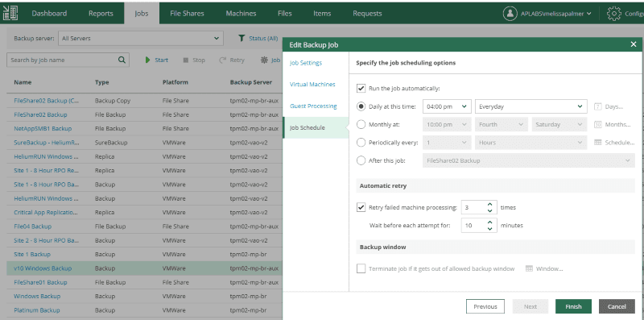Switch to the Dashboard tab
Viewport: 644px width, 320px height.
[x=49, y=13]
